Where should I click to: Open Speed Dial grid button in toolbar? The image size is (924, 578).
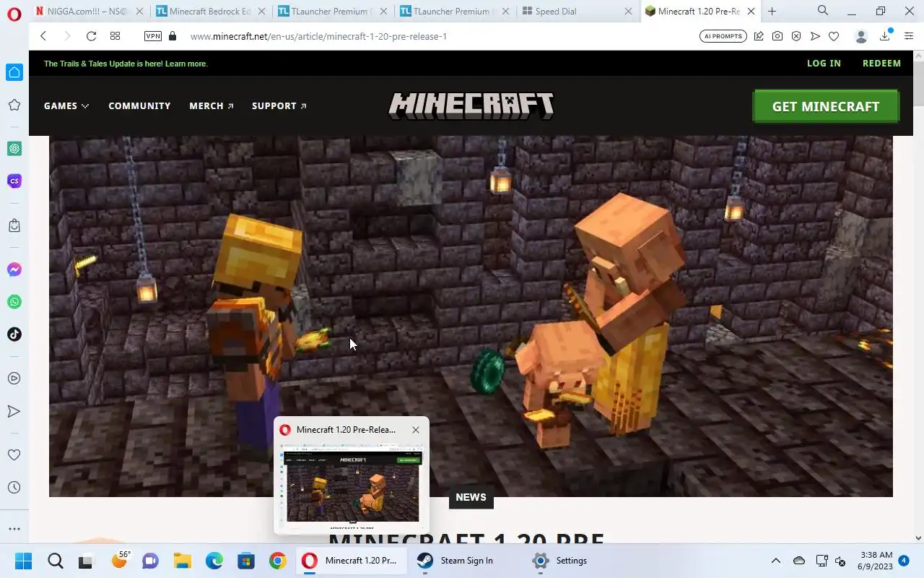click(x=115, y=36)
